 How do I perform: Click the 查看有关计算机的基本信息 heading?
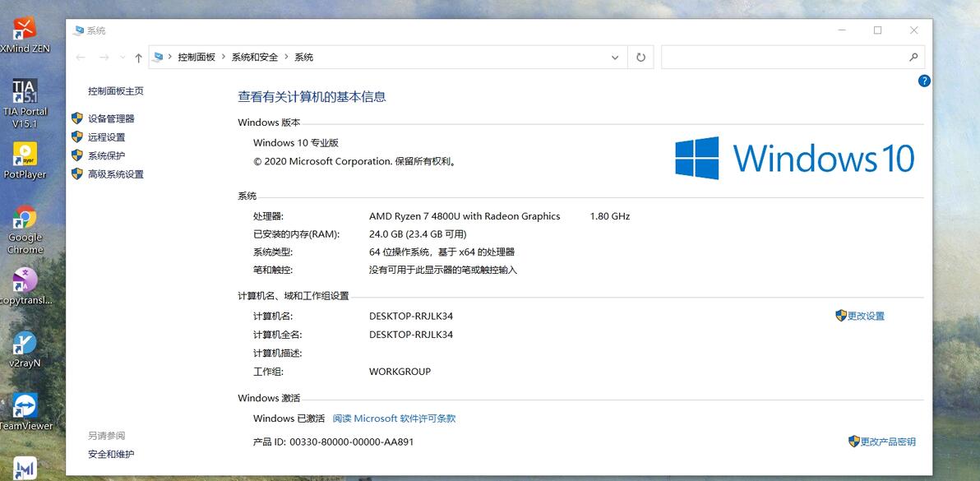[x=312, y=97]
